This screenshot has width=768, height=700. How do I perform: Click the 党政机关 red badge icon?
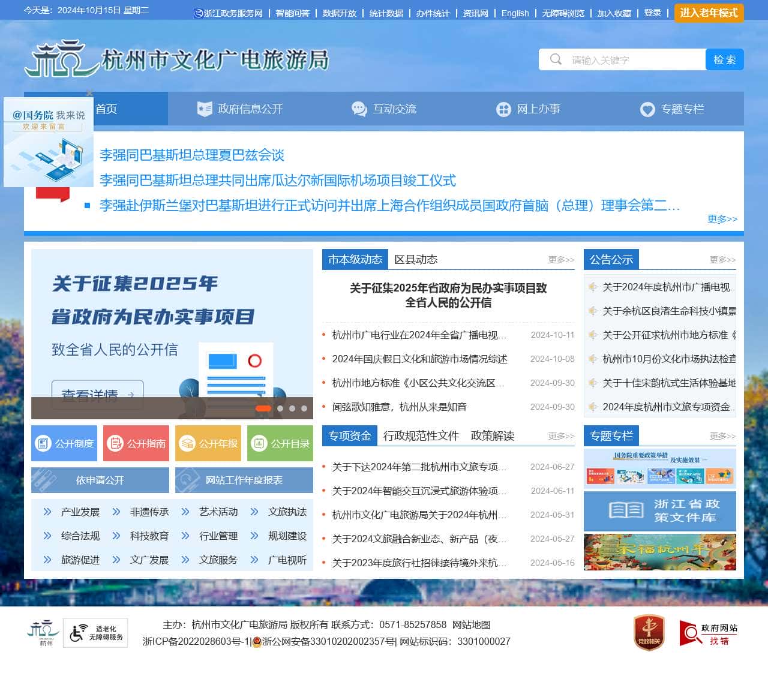tap(649, 633)
